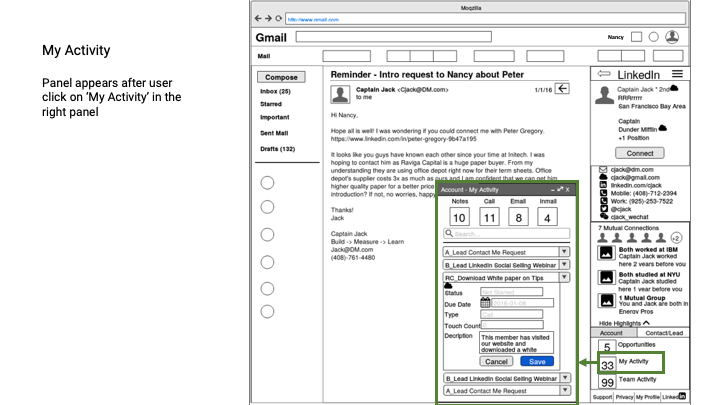The width and height of the screenshot is (720, 405).
Task: Click the Both worked at IBM image icon
Action: (606, 252)
